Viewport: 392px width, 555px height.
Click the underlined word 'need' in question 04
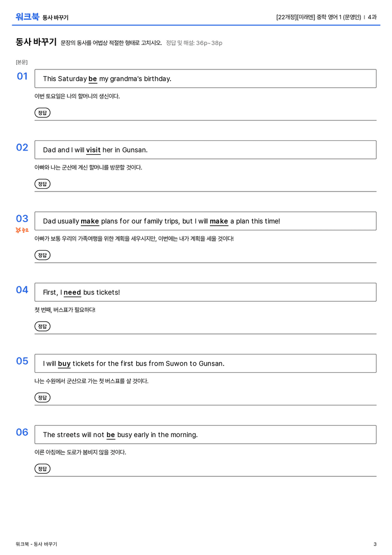click(72, 293)
